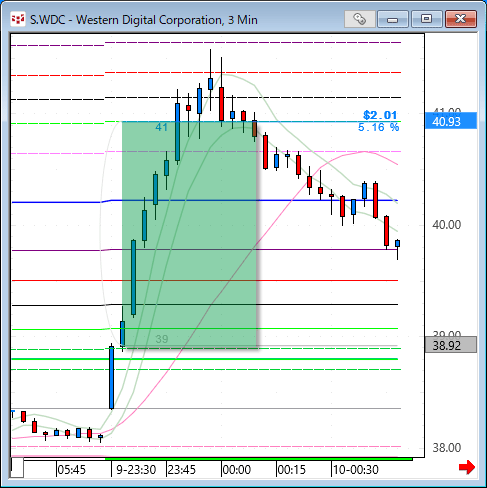Viewport: 487px width, 488px height.
Task: Select the thick solid green horizontal line
Action: click(x=205, y=359)
